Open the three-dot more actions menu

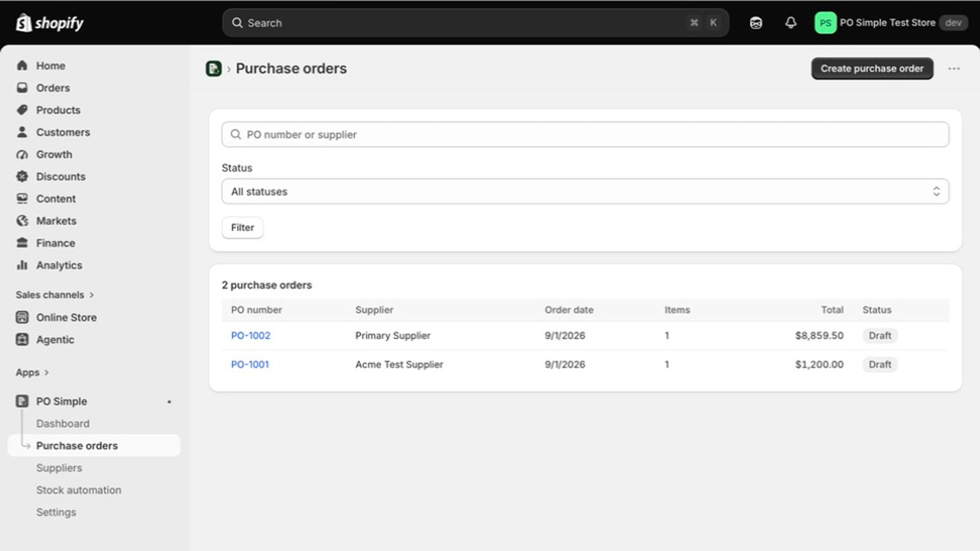(954, 69)
